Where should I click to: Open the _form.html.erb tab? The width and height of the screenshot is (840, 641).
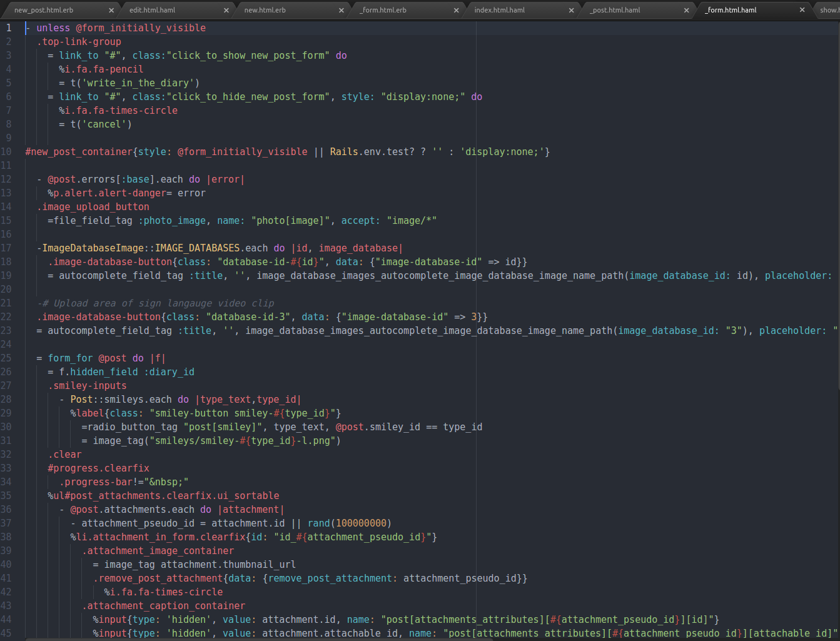coord(383,10)
